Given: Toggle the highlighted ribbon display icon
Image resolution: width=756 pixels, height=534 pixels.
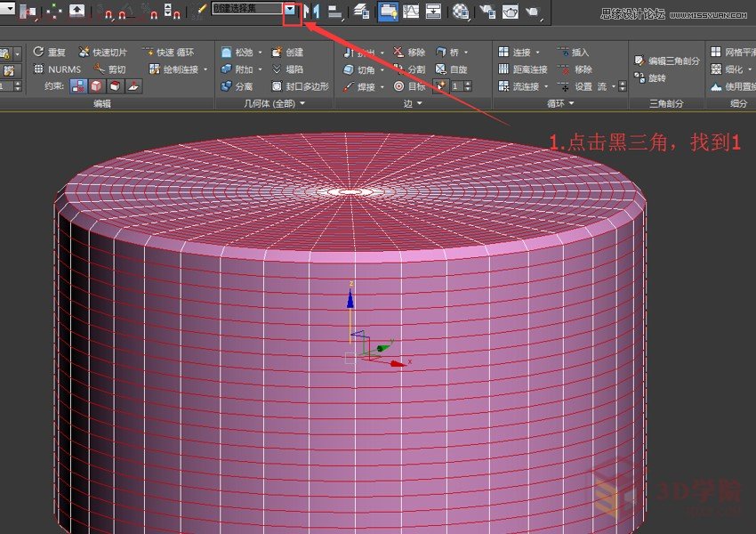Looking at the screenshot, I should coord(388,11).
